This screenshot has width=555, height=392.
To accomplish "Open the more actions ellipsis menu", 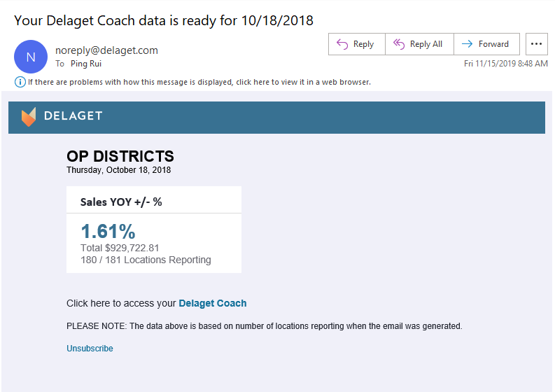I will 536,44.
